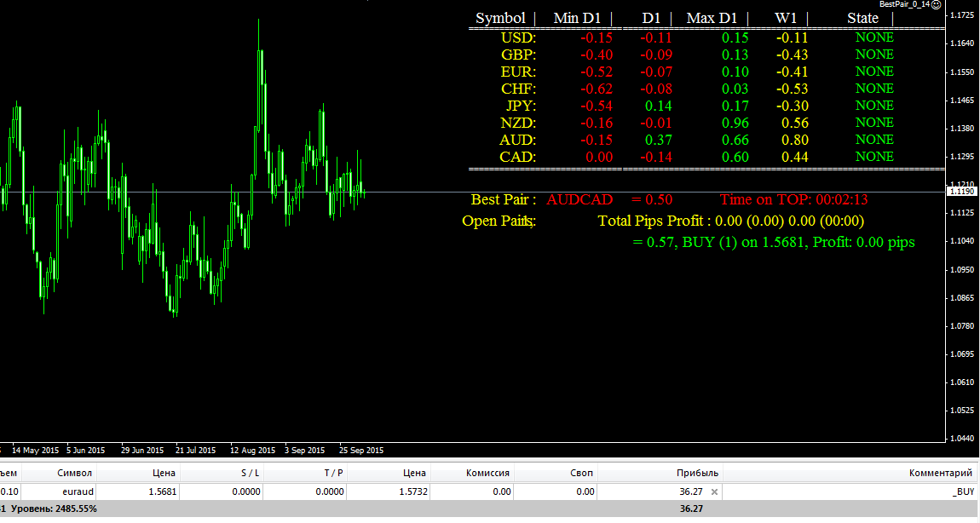
Task: Click the Symbol header in indicator table
Action: (500, 18)
